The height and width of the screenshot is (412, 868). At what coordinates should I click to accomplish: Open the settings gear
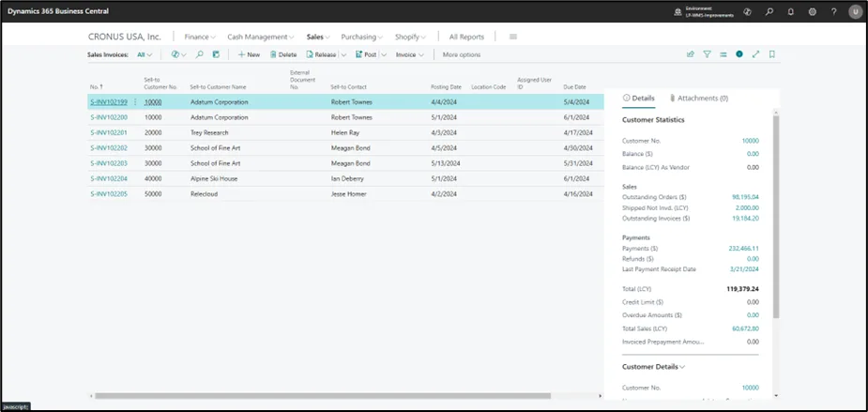[x=812, y=11]
